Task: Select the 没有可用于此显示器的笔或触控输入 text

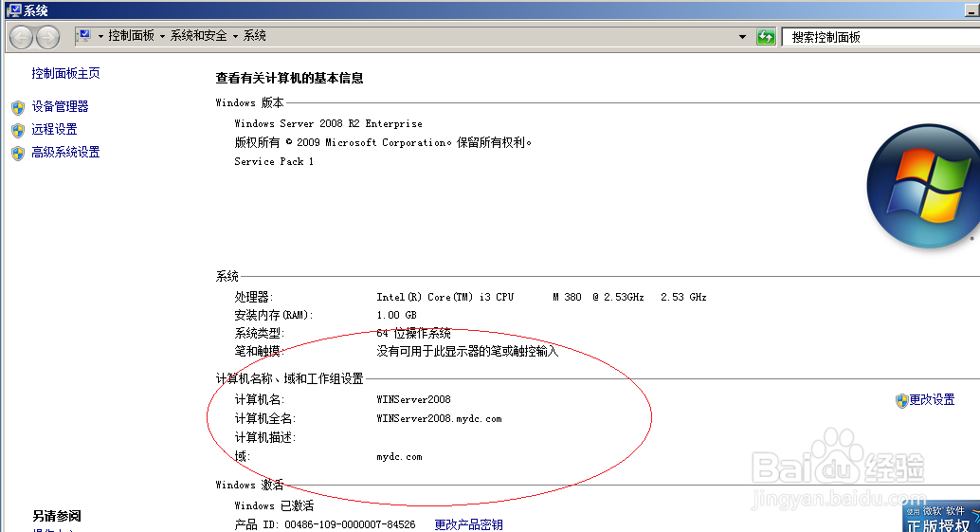Action: [467, 351]
